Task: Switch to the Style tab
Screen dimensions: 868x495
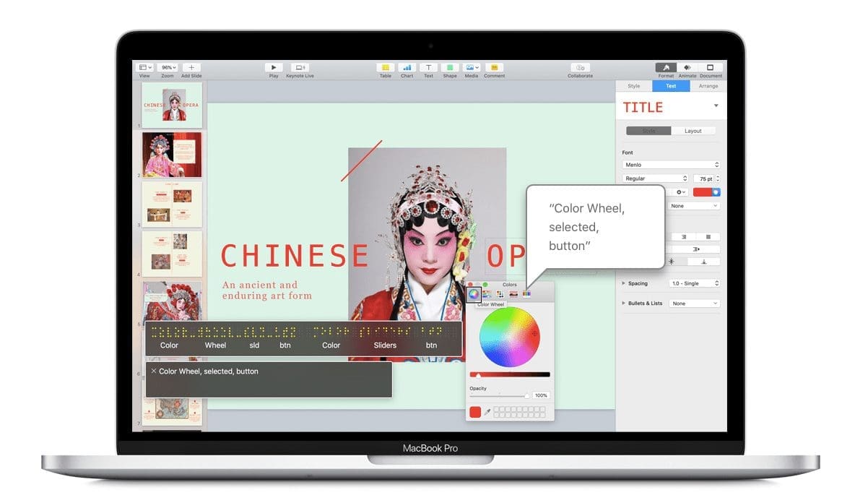Action: [633, 86]
